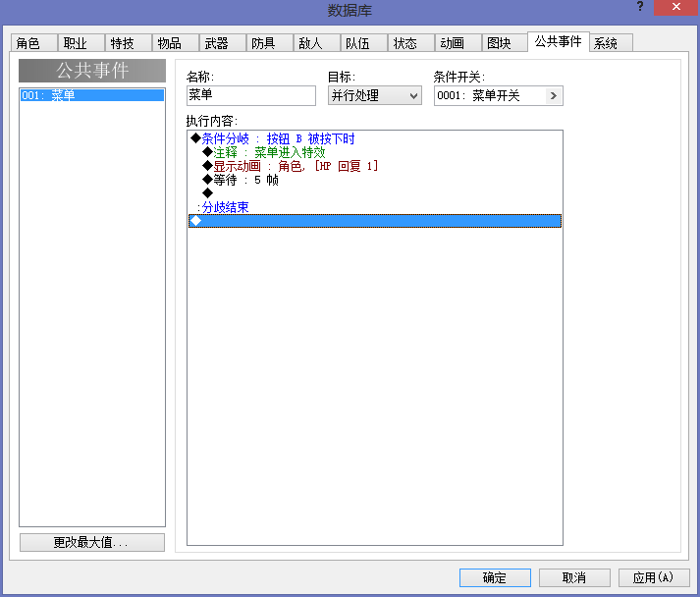Click the 条件开关 field 0001: 菜单开关
The height and width of the screenshot is (597, 700).
[498, 95]
